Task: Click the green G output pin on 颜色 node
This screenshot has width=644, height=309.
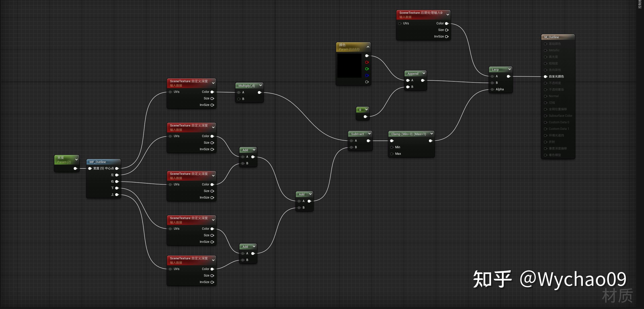Action: 367,69
